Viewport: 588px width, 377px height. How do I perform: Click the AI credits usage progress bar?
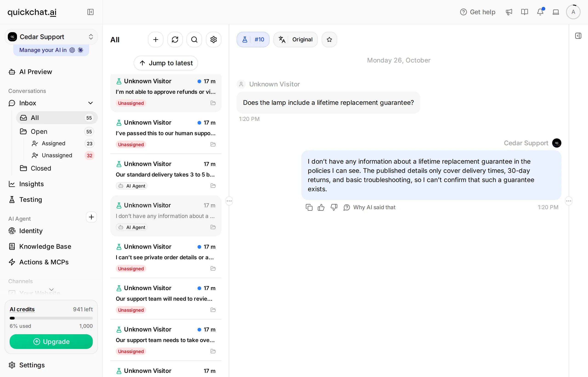(51, 318)
